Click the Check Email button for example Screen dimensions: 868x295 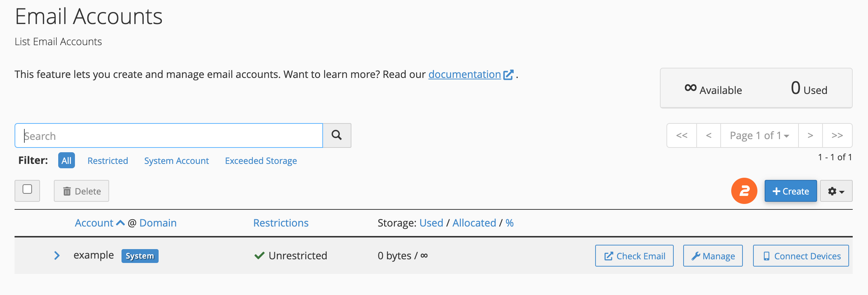click(x=634, y=256)
